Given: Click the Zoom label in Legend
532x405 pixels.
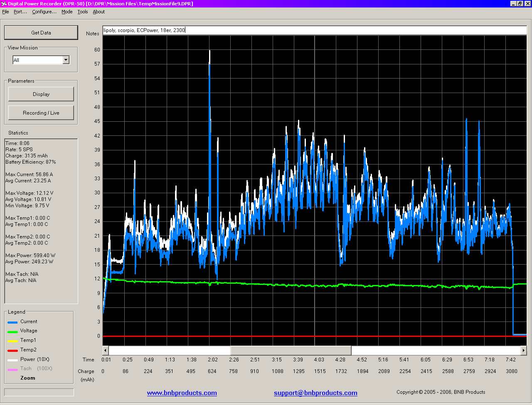Looking at the screenshot, I should 28,378.
